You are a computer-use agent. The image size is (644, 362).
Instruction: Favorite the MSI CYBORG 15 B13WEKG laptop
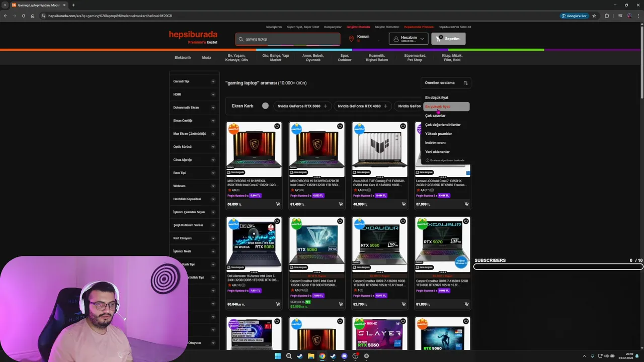277,126
